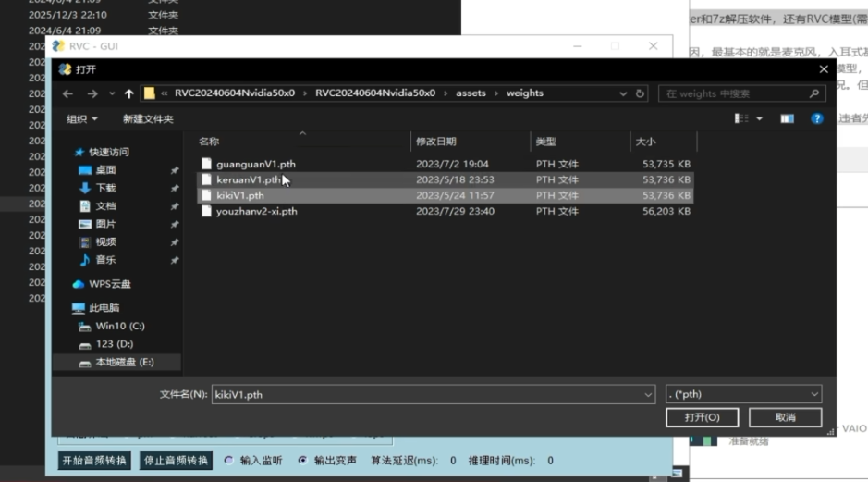Change the view layout icon
The image size is (868, 482).
coord(741,118)
